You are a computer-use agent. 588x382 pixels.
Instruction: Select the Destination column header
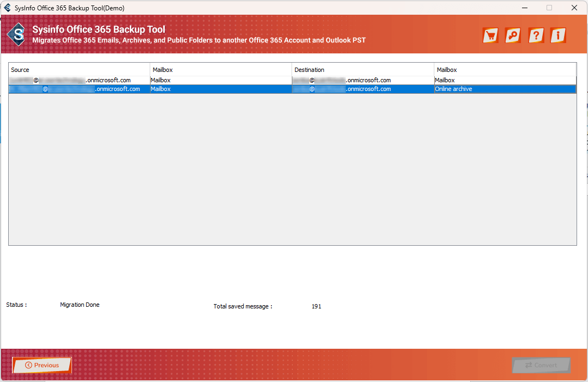point(363,70)
